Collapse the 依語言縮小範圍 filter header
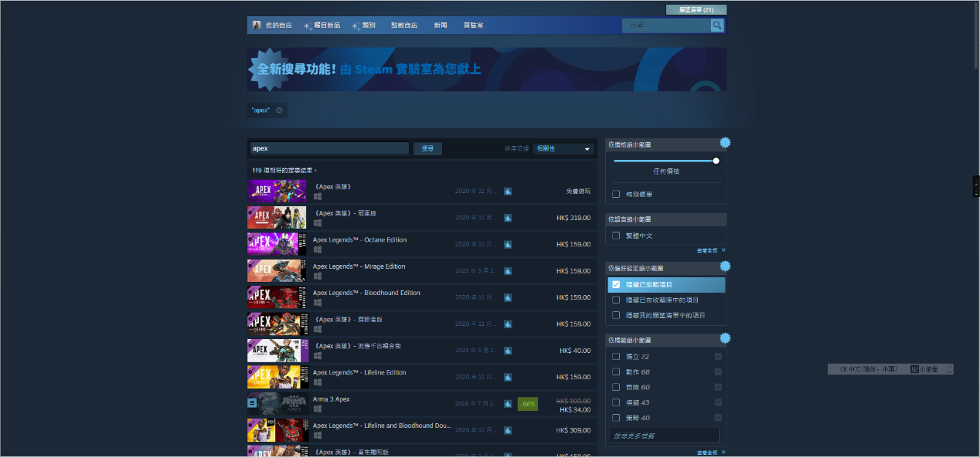This screenshot has height=458, width=980. [x=665, y=219]
